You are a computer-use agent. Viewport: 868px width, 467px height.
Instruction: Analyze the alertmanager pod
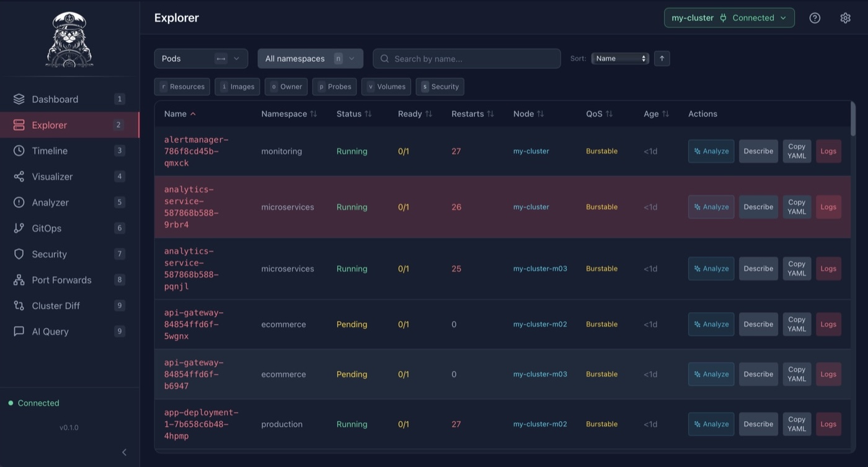pos(711,151)
